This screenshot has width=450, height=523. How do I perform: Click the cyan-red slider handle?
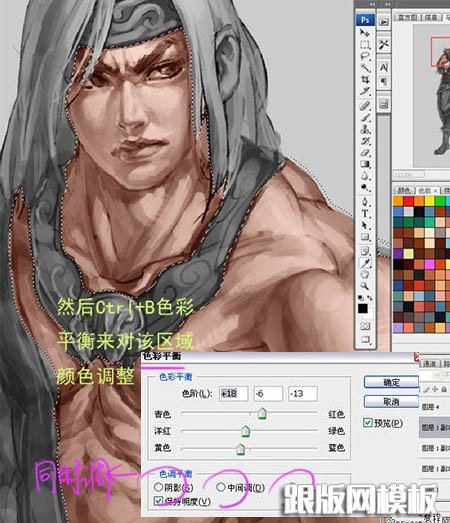click(x=262, y=413)
